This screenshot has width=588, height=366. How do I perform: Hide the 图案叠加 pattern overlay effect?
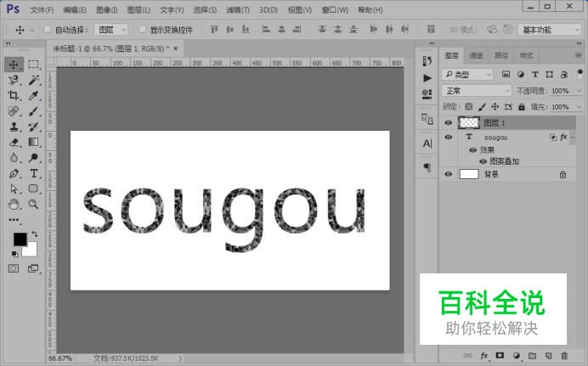[x=483, y=161]
